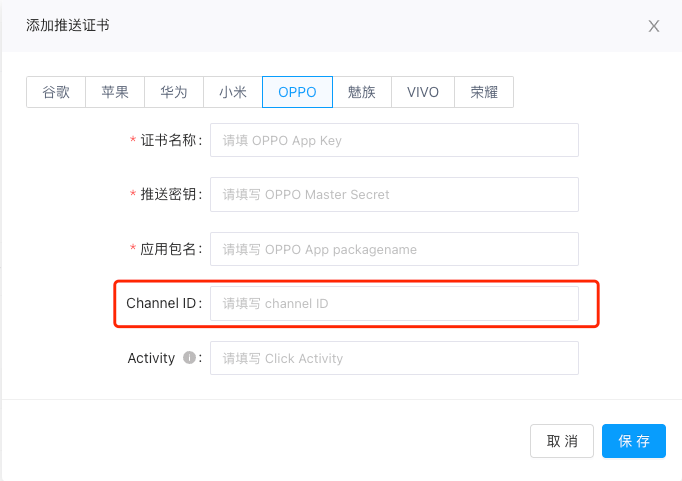Focus the OPPO App packagename field

point(394,249)
